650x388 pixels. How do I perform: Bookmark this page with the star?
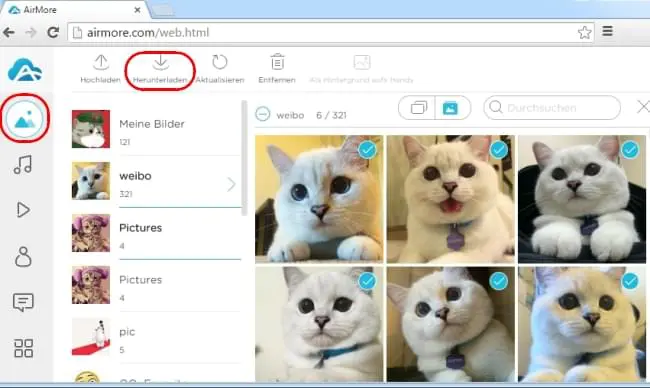pos(585,32)
